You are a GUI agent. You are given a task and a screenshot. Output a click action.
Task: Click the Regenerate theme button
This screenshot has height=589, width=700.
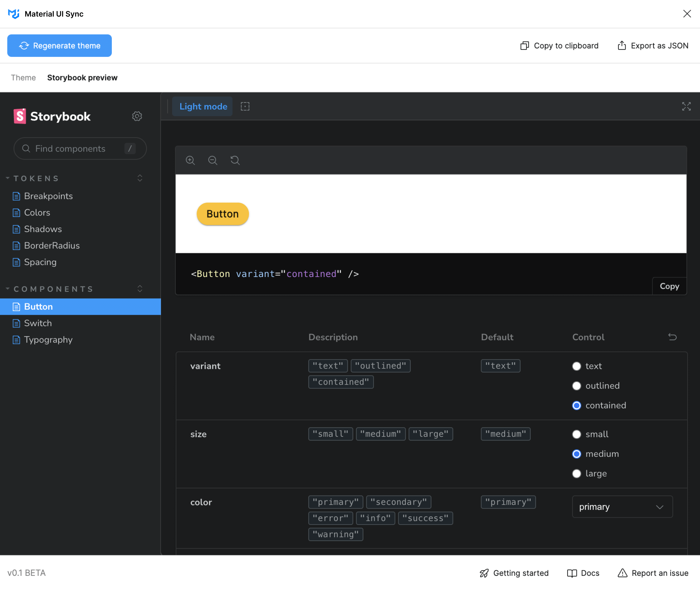[x=59, y=46]
